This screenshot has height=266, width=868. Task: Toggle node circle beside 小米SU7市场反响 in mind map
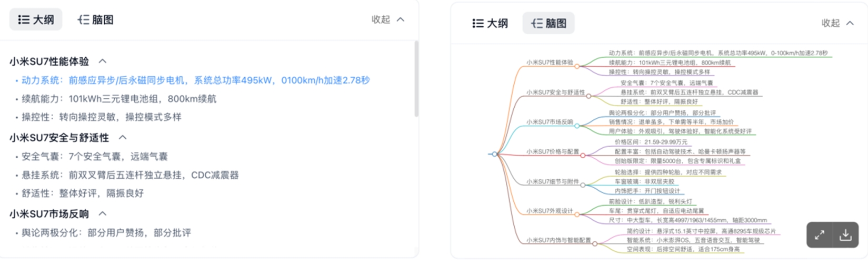click(x=577, y=126)
